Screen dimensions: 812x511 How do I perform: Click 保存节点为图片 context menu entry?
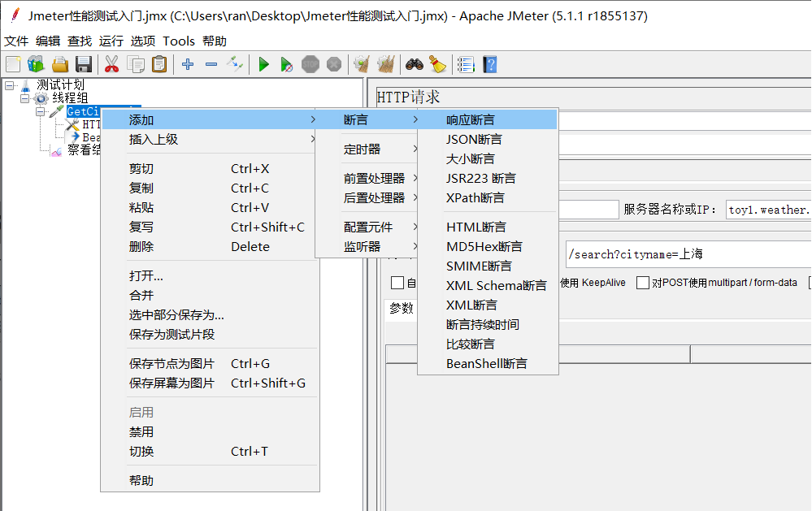point(210,363)
